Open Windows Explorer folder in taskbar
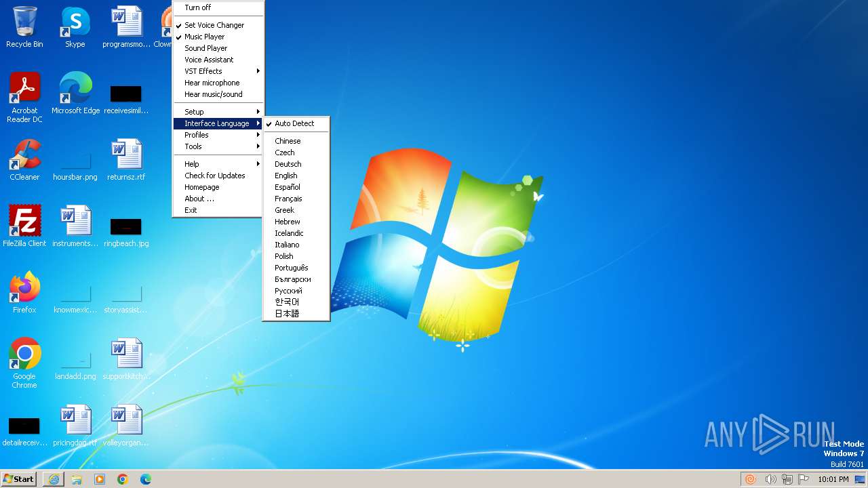Viewport: 868px width, 488px height. pyautogui.click(x=77, y=479)
